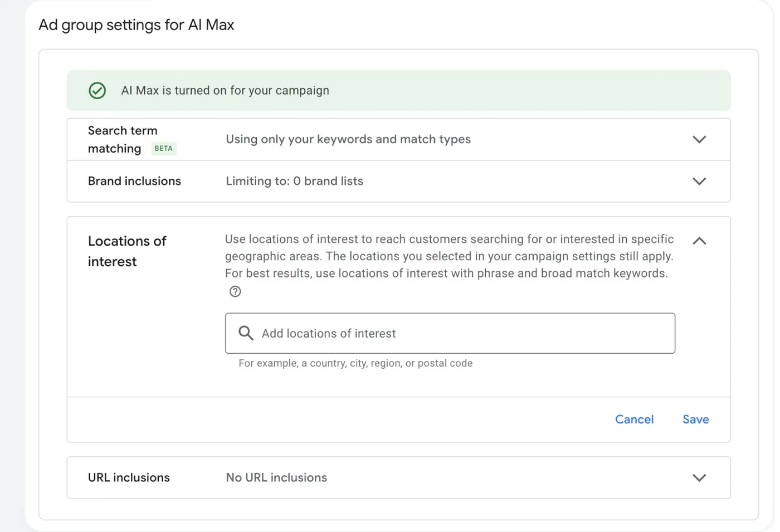Image resolution: width=780 pixels, height=532 pixels.
Task: Select the Search term matching row label
Action: pyautogui.click(x=123, y=139)
